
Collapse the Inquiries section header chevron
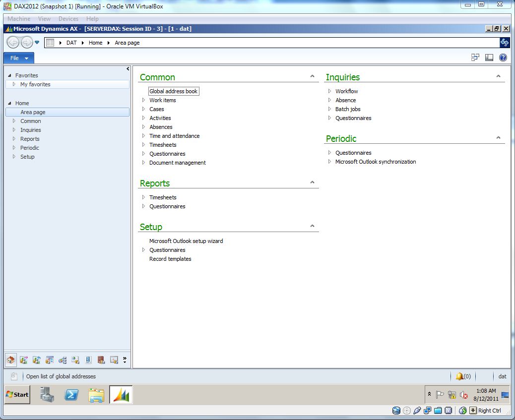click(498, 76)
